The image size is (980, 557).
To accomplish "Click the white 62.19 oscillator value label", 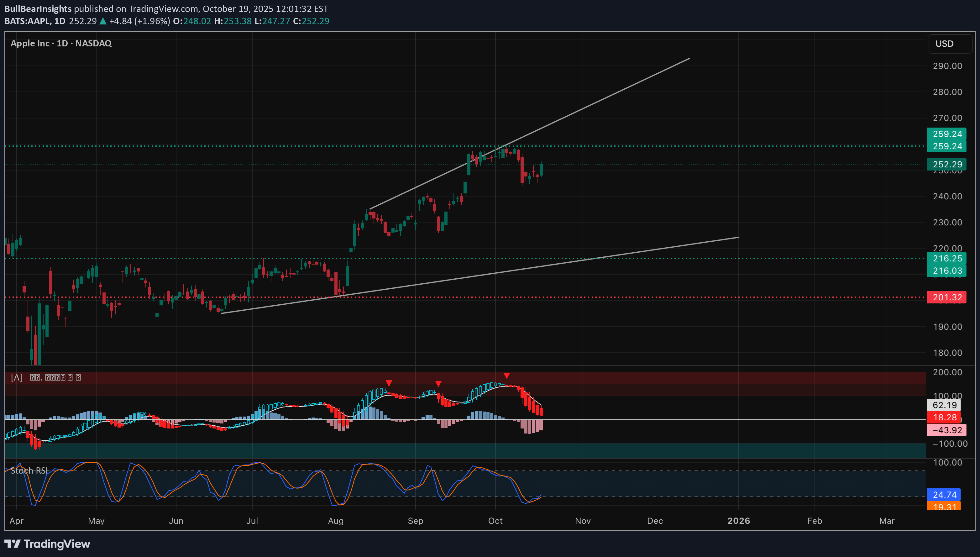I will point(944,405).
